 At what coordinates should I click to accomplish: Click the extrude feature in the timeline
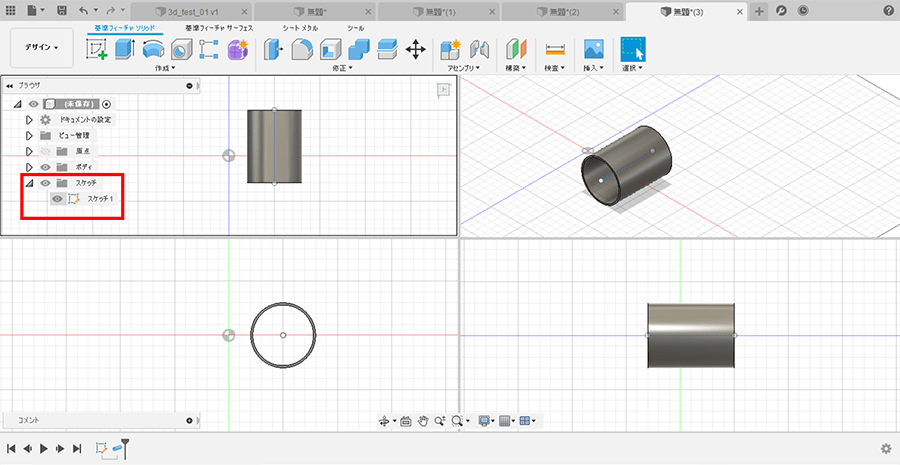click(x=117, y=449)
